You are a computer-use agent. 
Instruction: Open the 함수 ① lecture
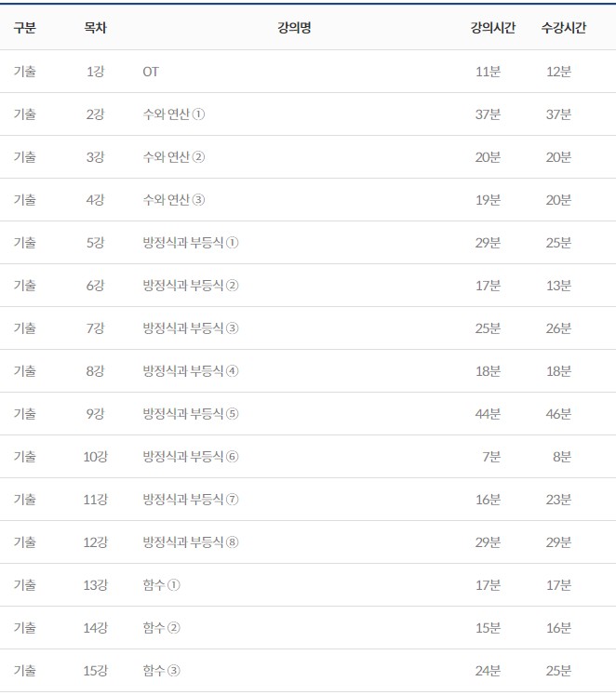click(162, 585)
